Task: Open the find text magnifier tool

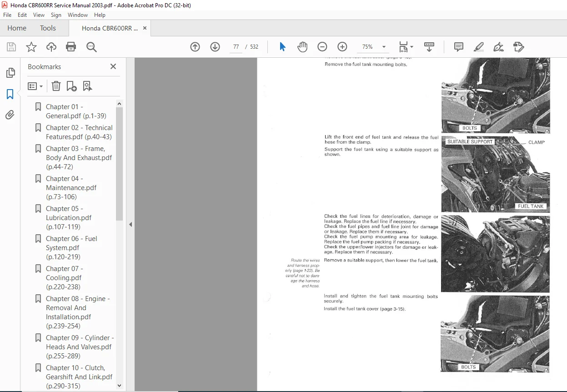Action: coord(91,47)
